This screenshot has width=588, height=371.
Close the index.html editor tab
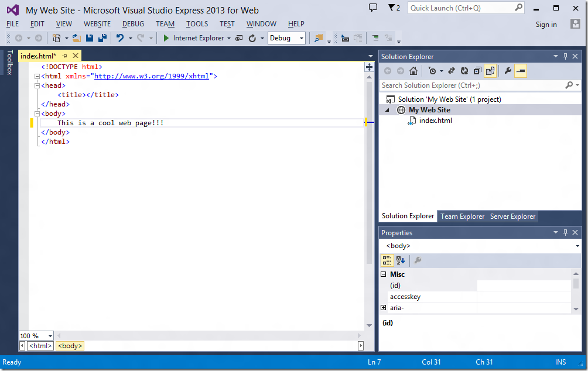tap(76, 56)
